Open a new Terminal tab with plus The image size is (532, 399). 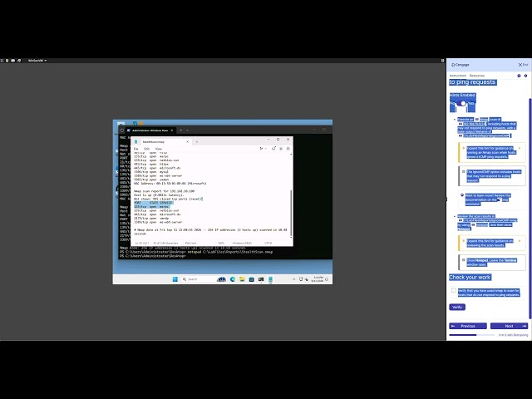pyautogui.click(x=181, y=131)
